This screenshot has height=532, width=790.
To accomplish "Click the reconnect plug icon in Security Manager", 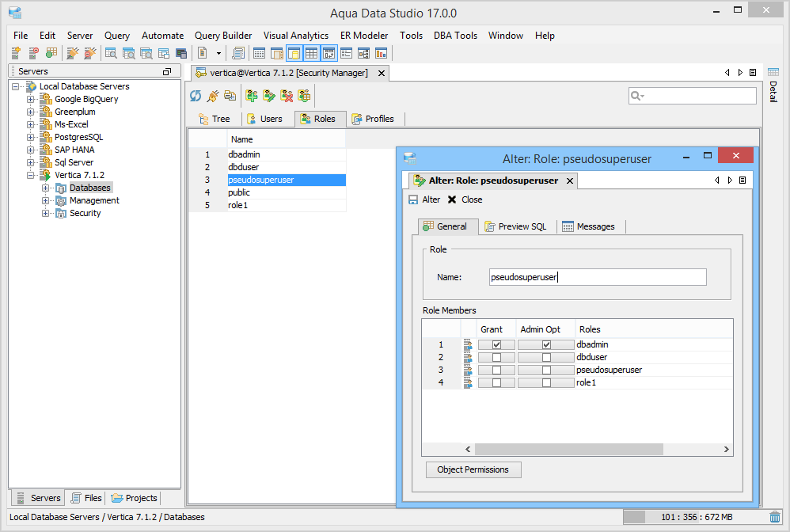I will 213,96.
